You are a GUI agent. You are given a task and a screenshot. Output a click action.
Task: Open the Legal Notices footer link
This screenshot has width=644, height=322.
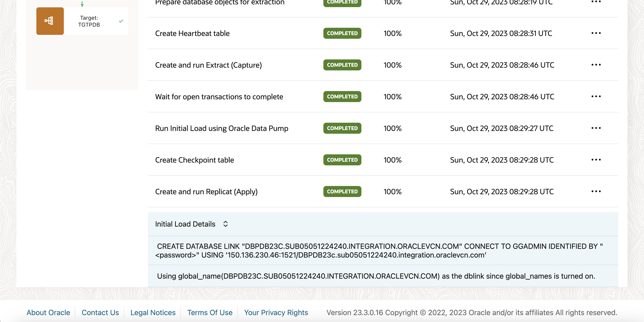[153, 313]
